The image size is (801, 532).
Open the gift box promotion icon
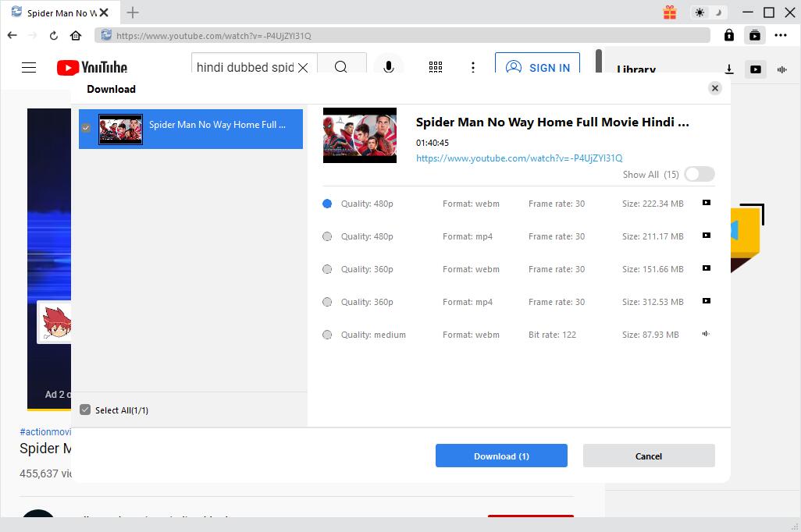point(670,12)
